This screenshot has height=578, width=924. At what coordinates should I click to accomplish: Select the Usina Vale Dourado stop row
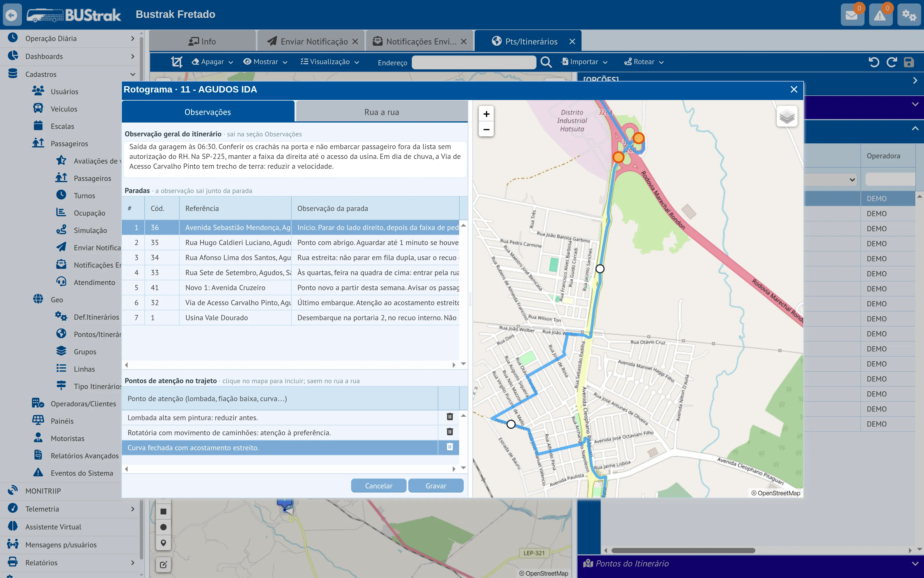click(x=290, y=318)
